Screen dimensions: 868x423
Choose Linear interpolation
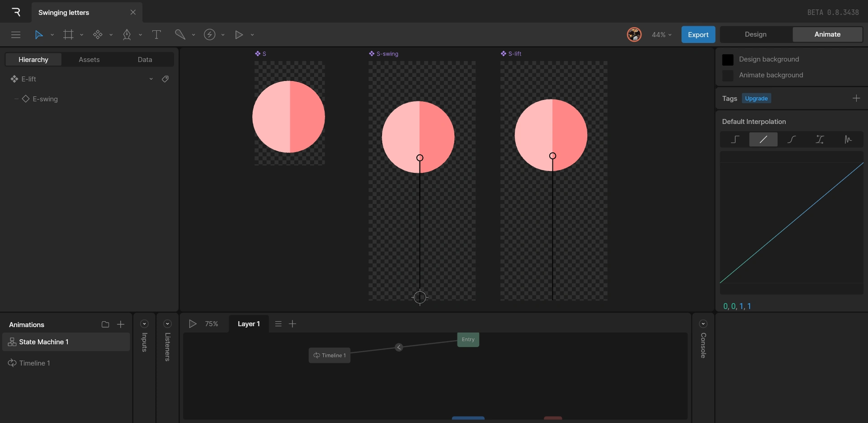763,139
